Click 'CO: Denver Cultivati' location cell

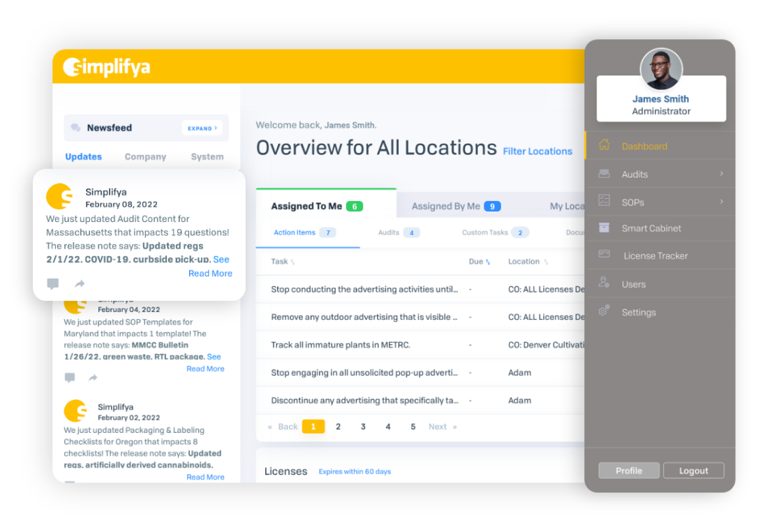pos(546,345)
